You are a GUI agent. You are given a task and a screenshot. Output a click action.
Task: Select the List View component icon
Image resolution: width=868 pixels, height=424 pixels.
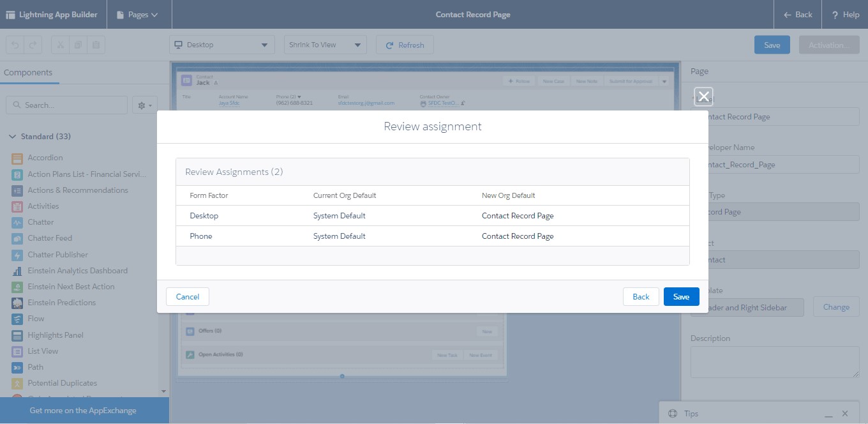(16, 351)
